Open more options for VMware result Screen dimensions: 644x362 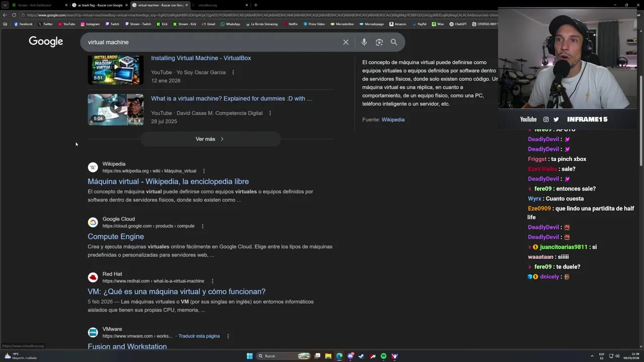coord(228,336)
